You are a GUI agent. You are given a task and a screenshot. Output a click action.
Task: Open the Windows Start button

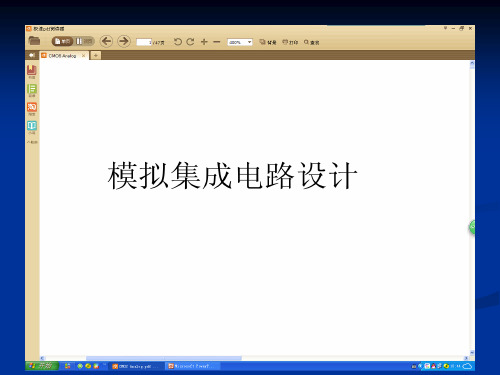[x=42, y=366]
